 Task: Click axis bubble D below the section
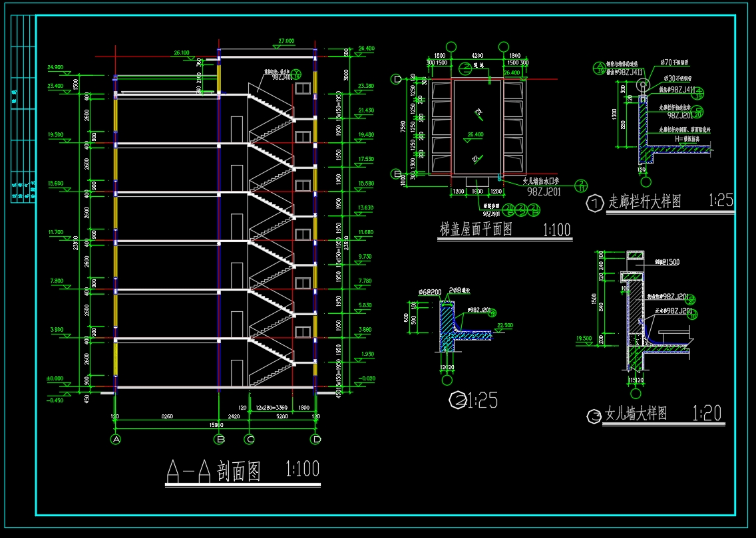click(x=316, y=440)
